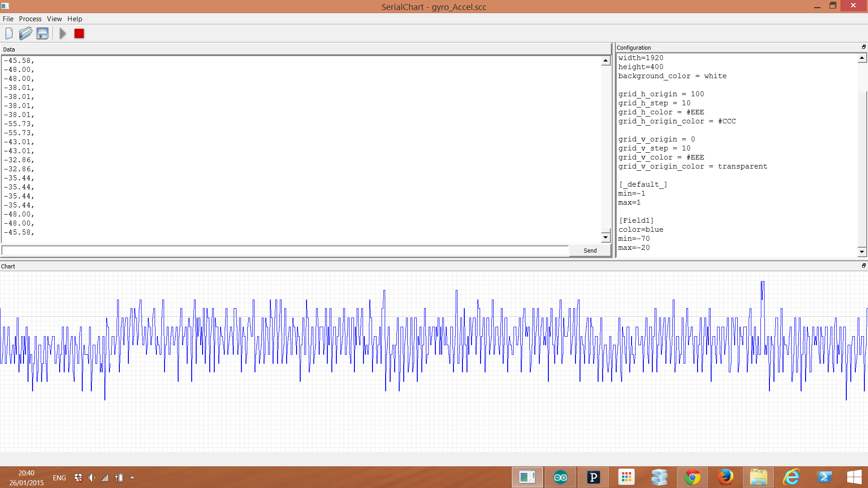Open the Process menu
This screenshot has height=488, width=868.
pos(30,19)
